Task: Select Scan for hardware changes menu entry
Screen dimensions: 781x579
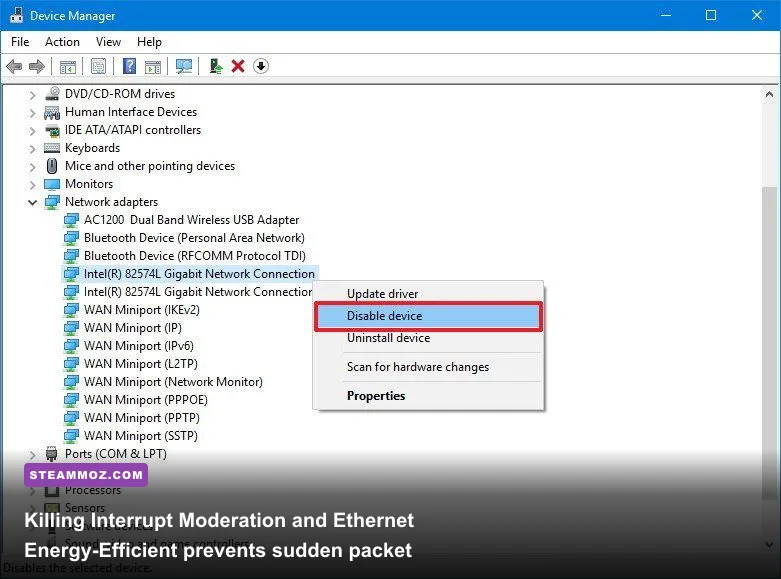Action: [x=428, y=367]
